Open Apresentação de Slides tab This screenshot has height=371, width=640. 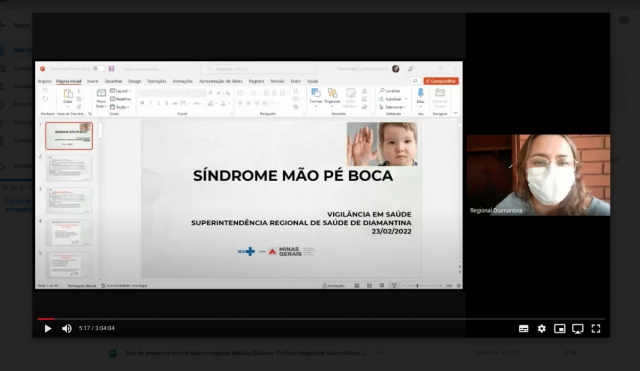point(221,81)
